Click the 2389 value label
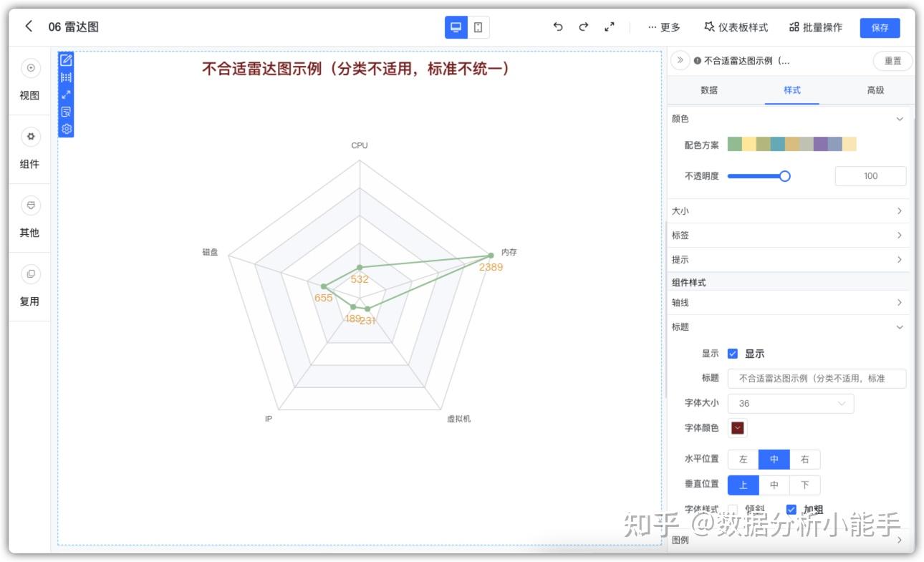The height and width of the screenshot is (562, 924). [491, 267]
